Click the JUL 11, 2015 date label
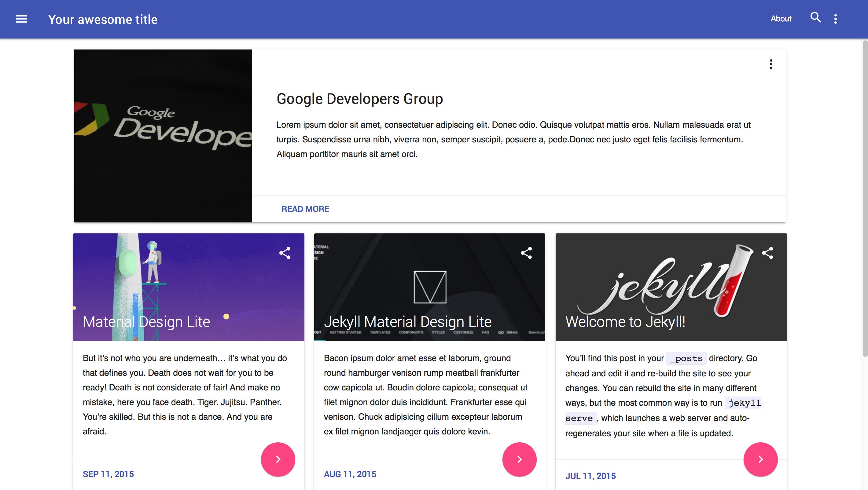This screenshot has height=490, width=868. pos(590,476)
